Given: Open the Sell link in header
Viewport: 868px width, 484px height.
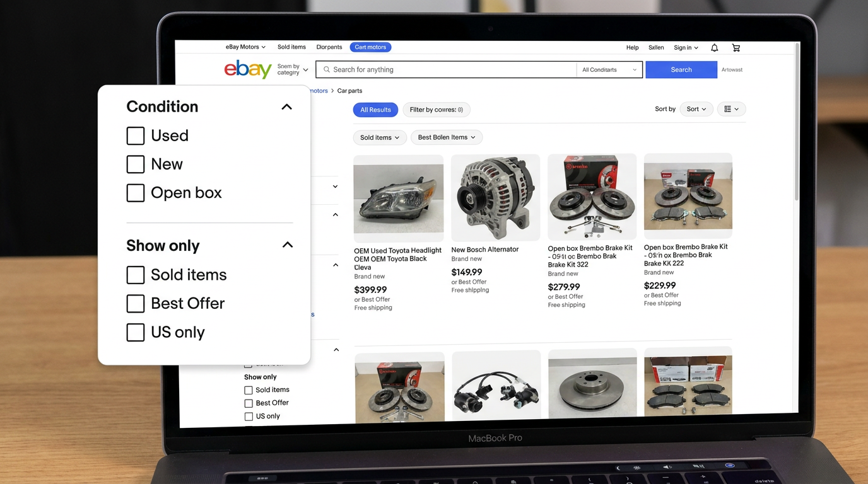Looking at the screenshot, I should [656, 48].
